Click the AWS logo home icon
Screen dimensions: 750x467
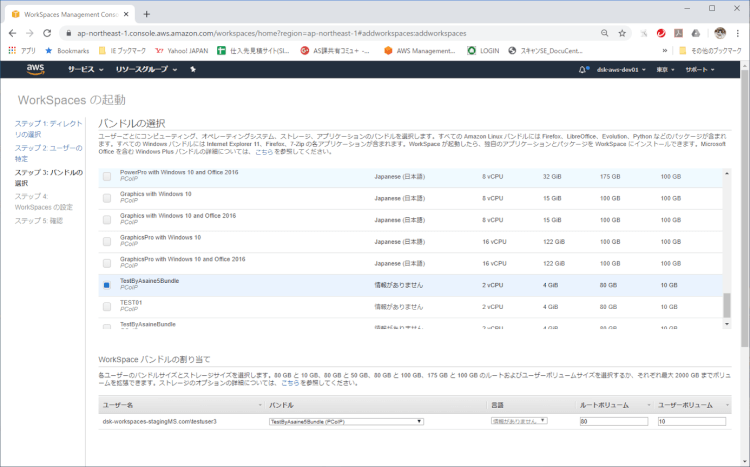(37, 69)
